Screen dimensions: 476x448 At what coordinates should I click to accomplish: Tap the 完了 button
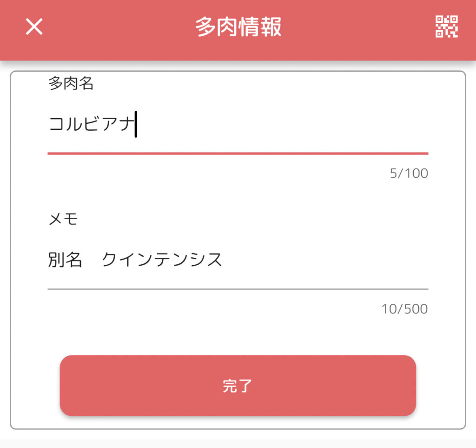click(238, 386)
